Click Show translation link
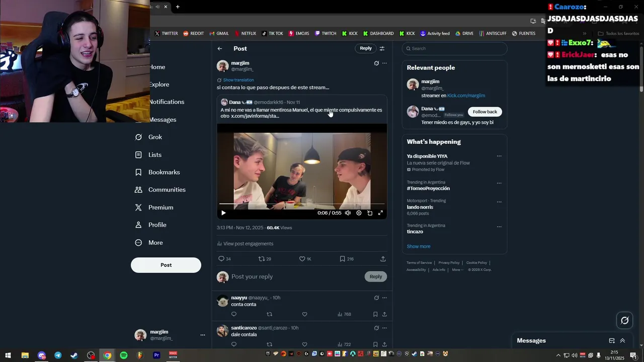This screenshot has width=644, height=362. coord(238,80)
